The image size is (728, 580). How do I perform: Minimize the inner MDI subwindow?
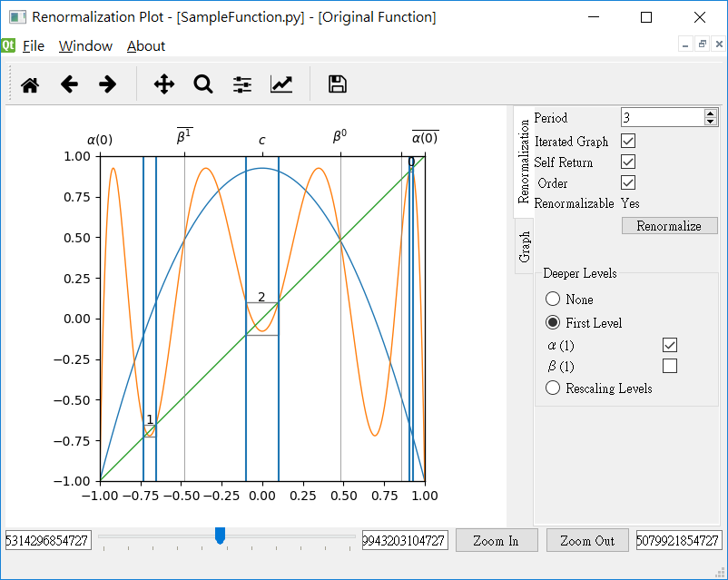click(685, 44)
